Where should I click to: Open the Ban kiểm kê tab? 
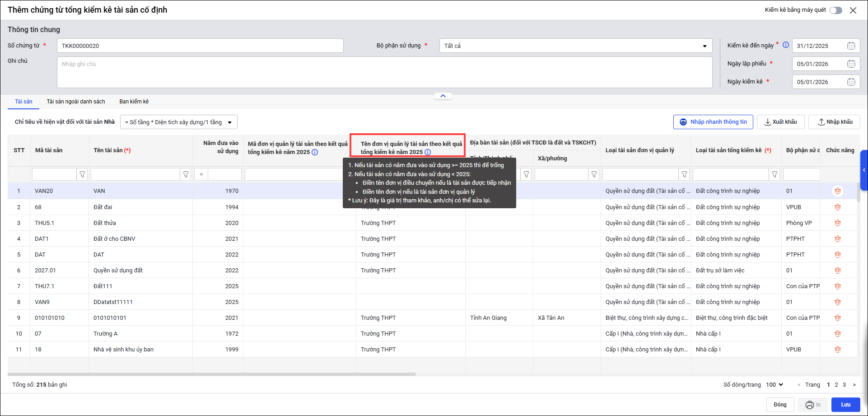pyautogui.click(x=134, y=102)
